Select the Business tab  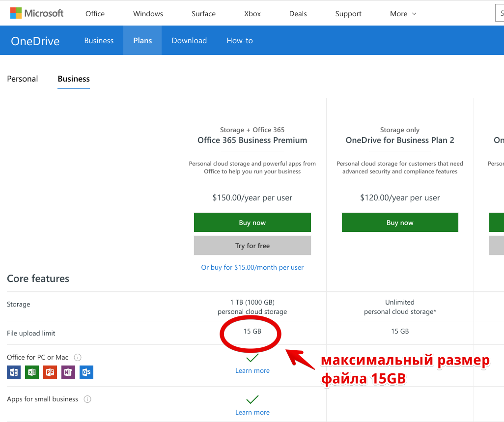pyautogui.click(x=73, y=79)
